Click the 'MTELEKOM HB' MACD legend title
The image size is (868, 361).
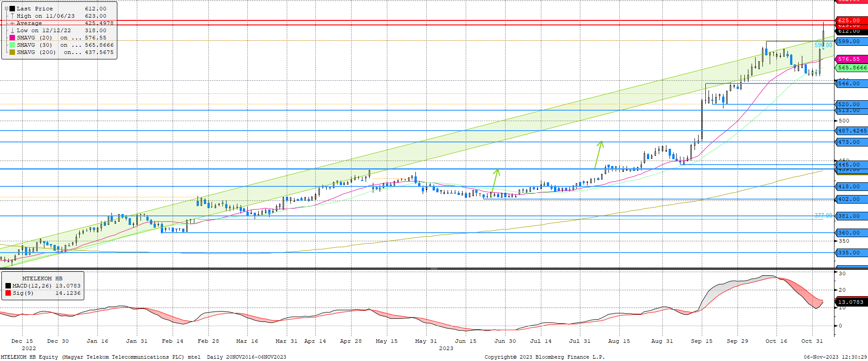(x=43, y=278)
